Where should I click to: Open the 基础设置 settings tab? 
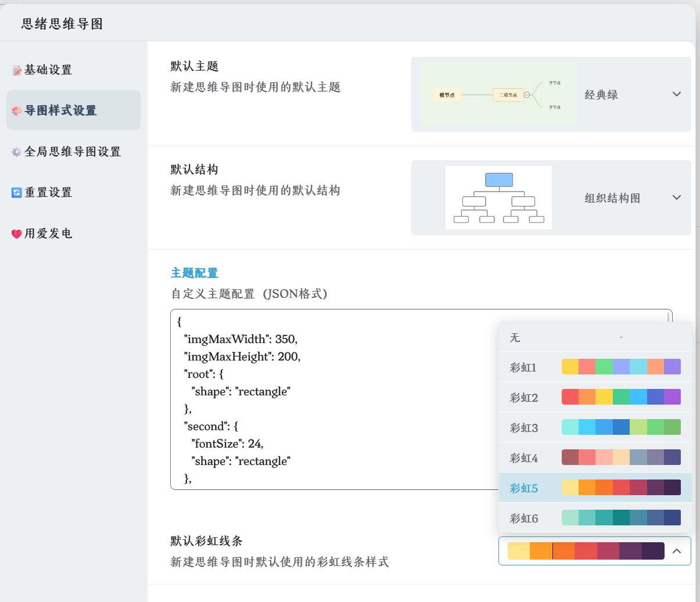(48, 70)
